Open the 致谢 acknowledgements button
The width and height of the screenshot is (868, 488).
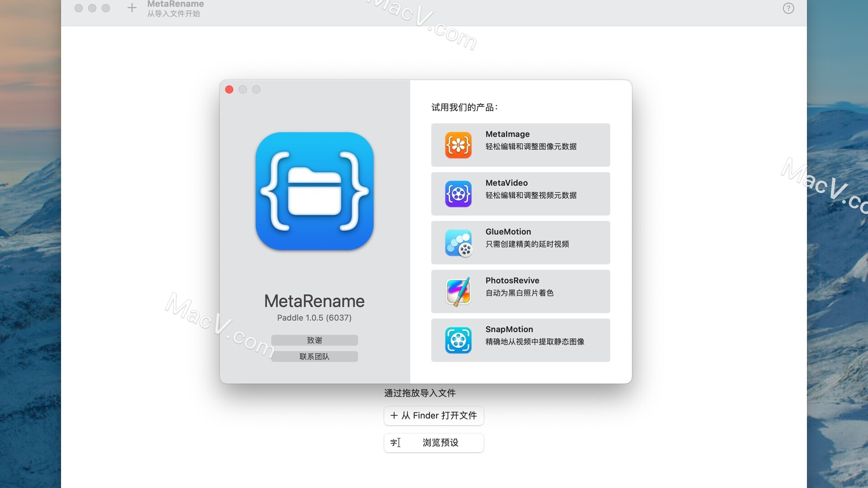pos(315,340)
